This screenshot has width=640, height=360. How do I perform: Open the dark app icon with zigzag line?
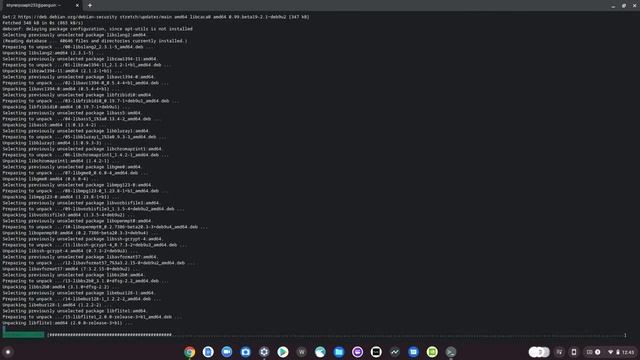pyautogui.click(x=395, y=352)
